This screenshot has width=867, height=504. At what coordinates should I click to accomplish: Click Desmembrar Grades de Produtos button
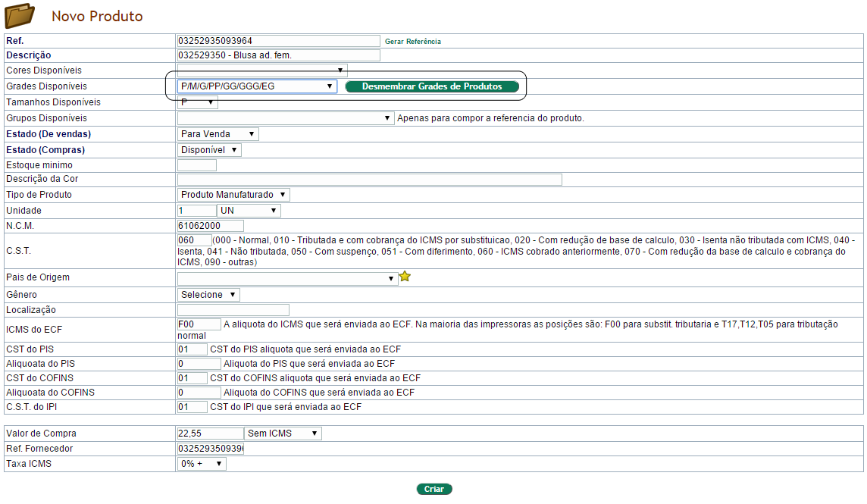432,86
